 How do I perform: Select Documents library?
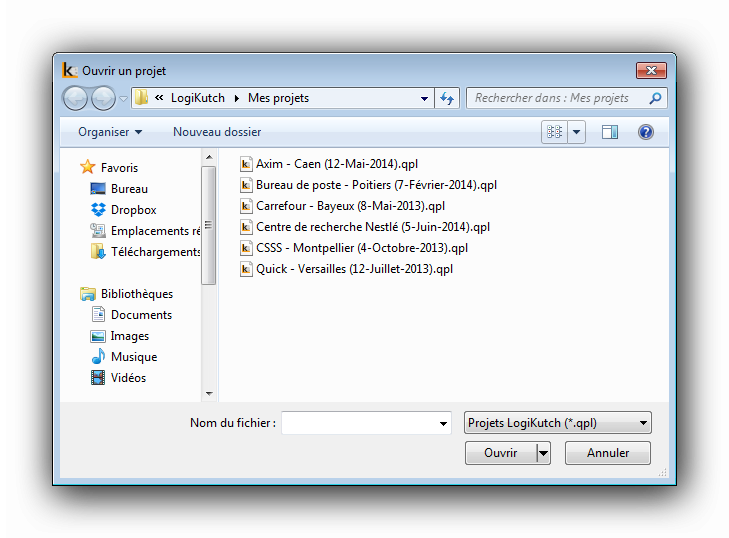(141, 315)
